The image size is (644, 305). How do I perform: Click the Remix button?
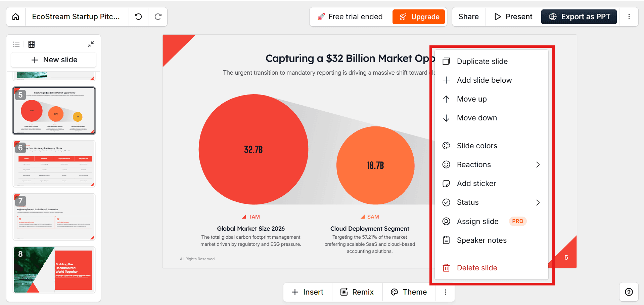point(357,292)
